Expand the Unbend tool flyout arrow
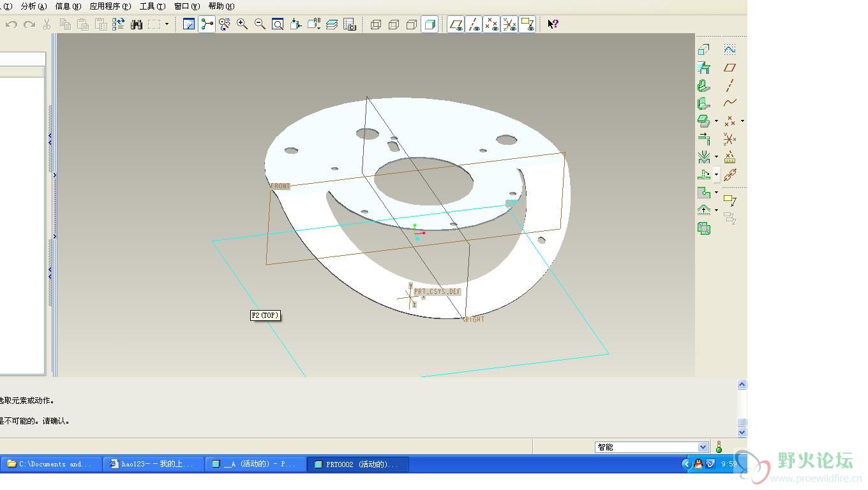This screenshot has height=490, width=868. click(716, 174)
